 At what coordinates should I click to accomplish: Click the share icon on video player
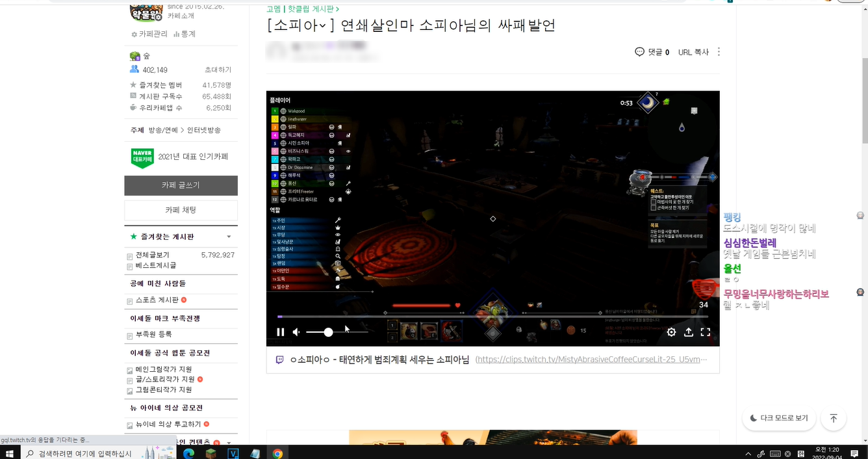click(x=688, y=332)
